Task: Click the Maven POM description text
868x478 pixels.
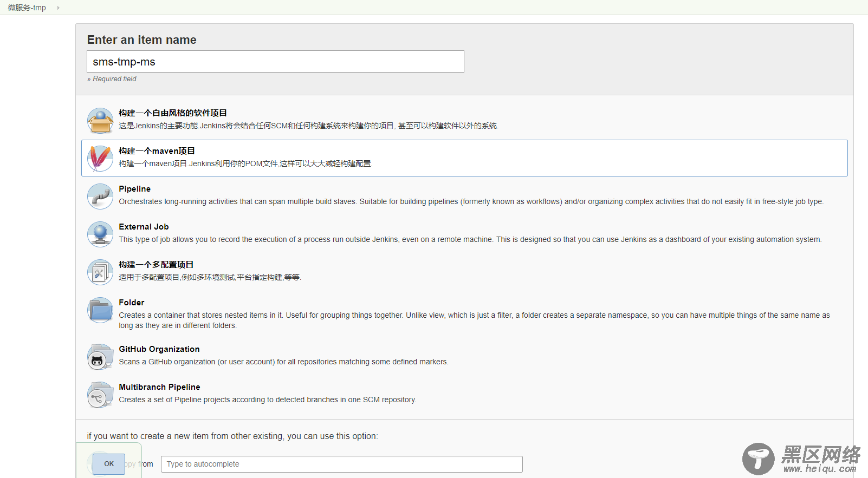Action: [x=245, y=163]
